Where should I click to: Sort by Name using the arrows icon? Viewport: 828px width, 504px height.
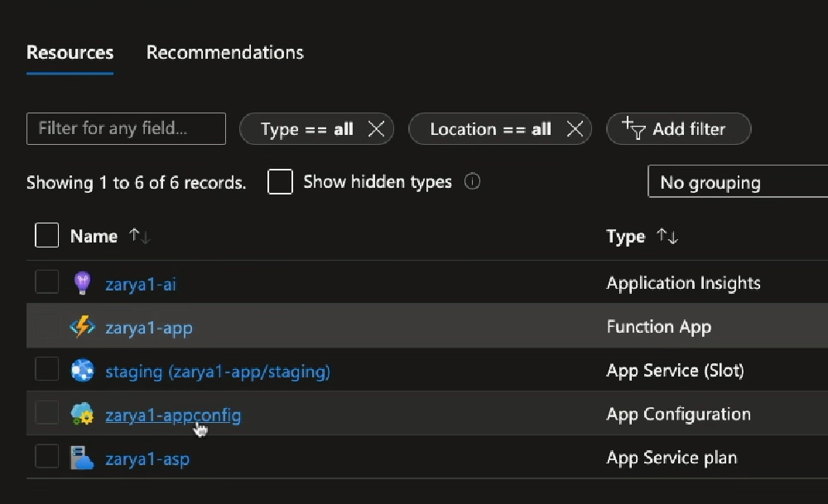tap(139, 236)
